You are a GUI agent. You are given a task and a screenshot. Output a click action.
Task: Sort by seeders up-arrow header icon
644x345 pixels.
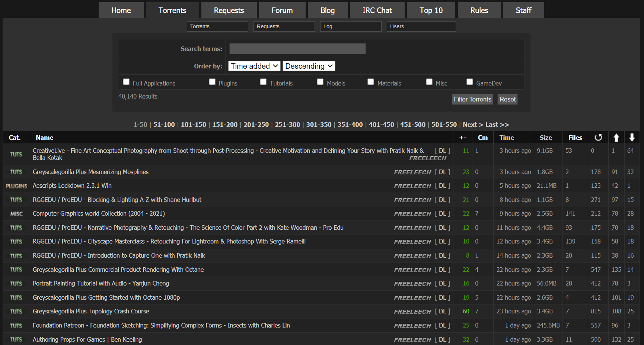tap(616, 138)
